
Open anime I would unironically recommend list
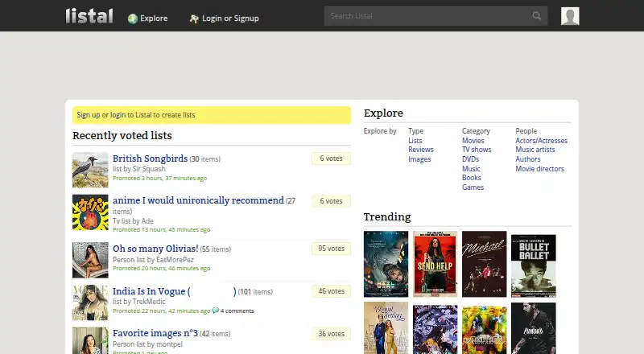pos(198,200)
